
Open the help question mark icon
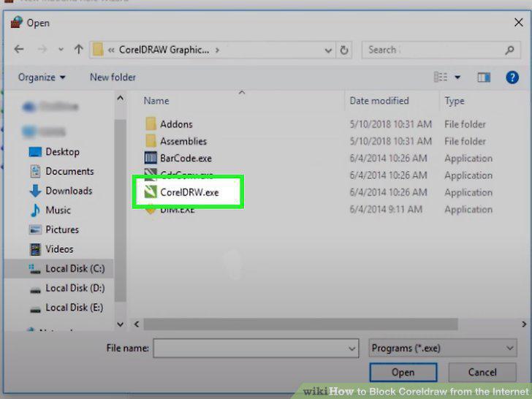(512, 77)
